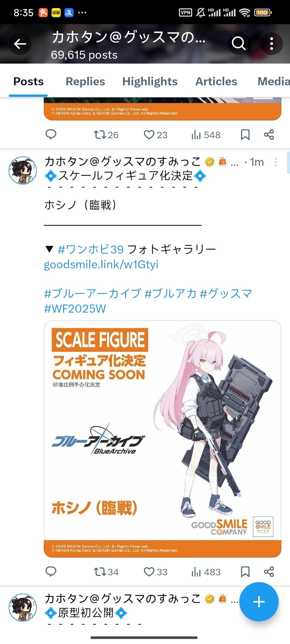Open the 1m post's three-dot options menu

276,162
